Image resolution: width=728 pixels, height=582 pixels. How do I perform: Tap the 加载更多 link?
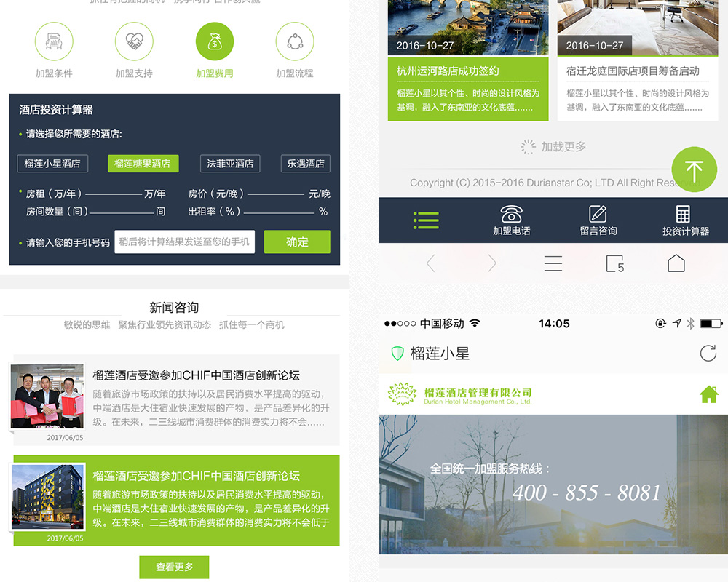[x=563, y=147]
